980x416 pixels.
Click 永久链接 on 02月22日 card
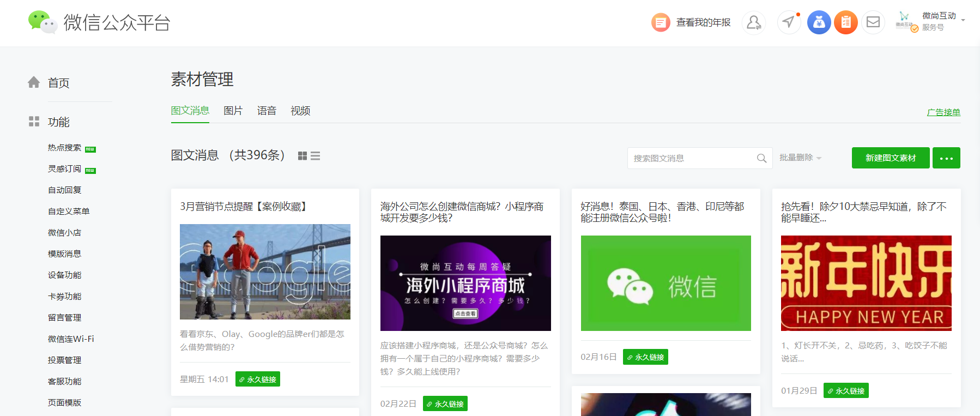point(445,403)
